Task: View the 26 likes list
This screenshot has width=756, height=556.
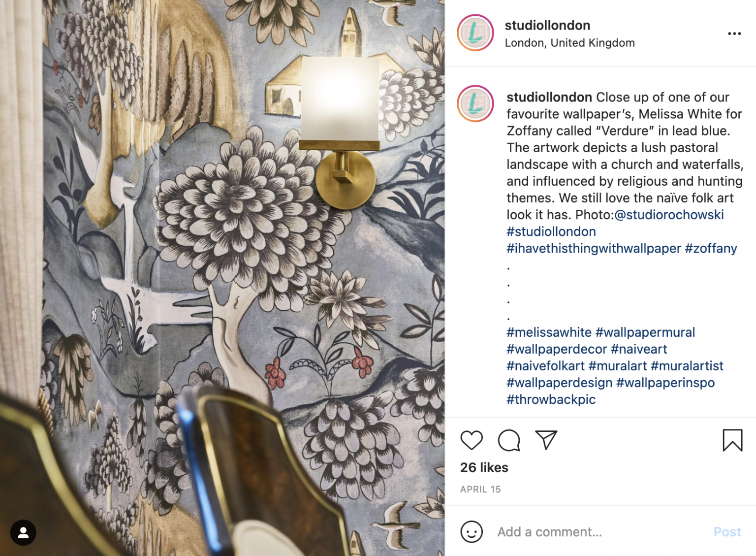Action: click(484, 467)
